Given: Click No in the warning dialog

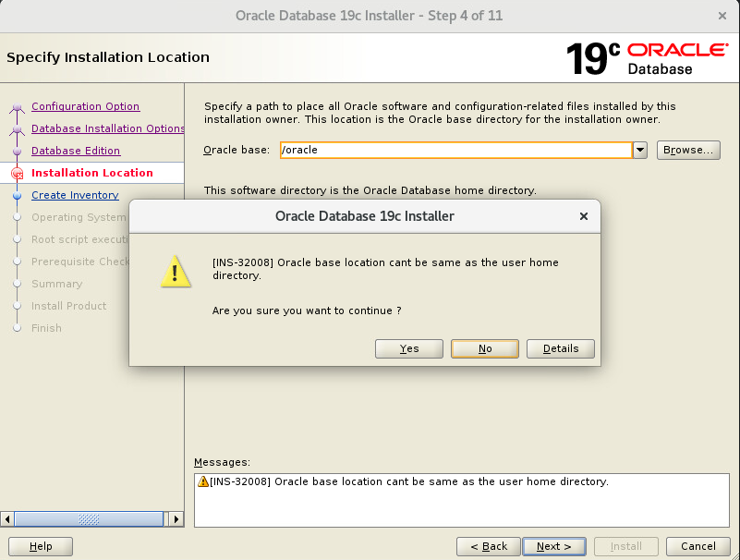Looking at the screenshot, I should tap(485, 348).
